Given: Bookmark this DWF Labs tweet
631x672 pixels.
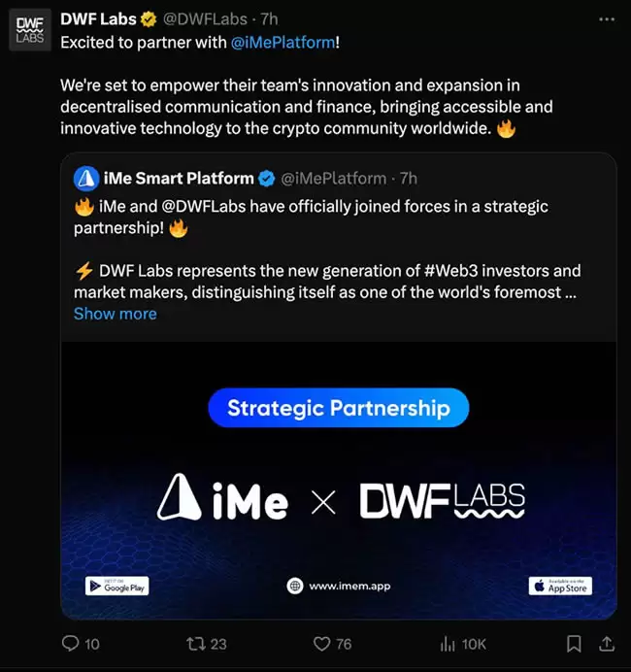Looking at the screenshot, I should tap(574, 643).
